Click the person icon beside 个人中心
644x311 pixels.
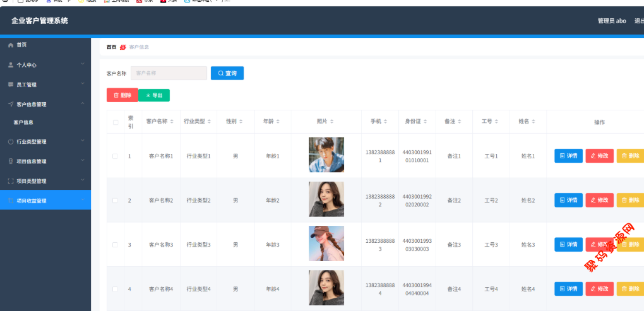click(x=11, y=65)
